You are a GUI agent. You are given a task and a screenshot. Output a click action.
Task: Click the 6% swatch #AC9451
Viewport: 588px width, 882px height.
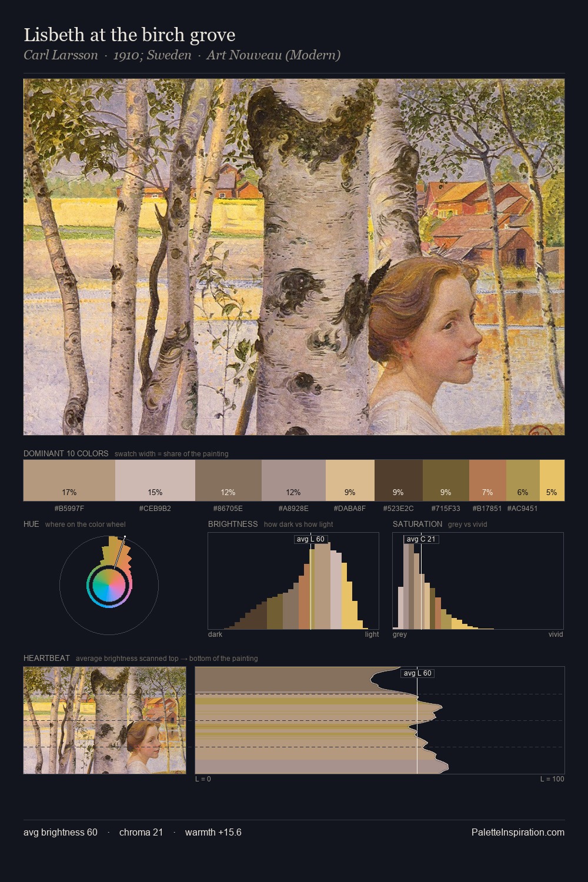tap(523, 480)
